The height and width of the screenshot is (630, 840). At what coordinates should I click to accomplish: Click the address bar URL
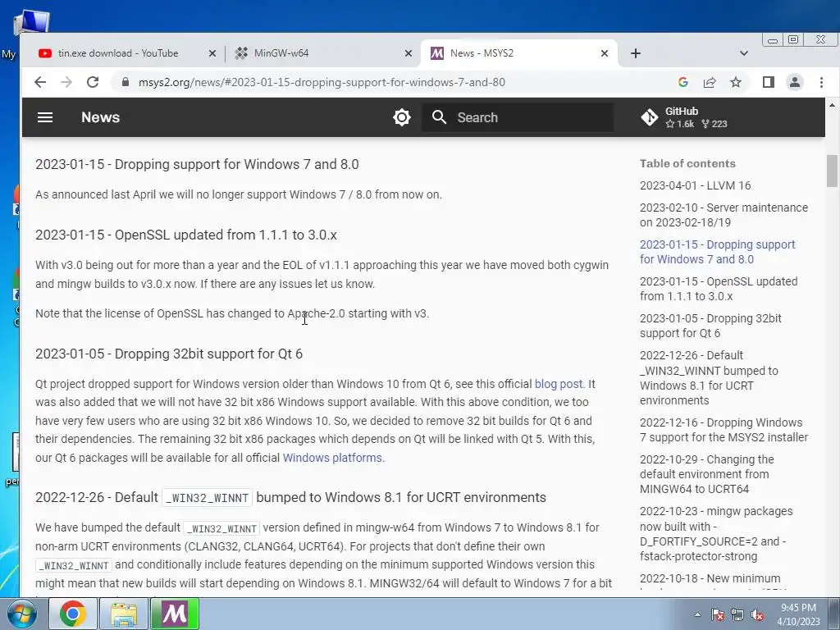tap(322, 82)
